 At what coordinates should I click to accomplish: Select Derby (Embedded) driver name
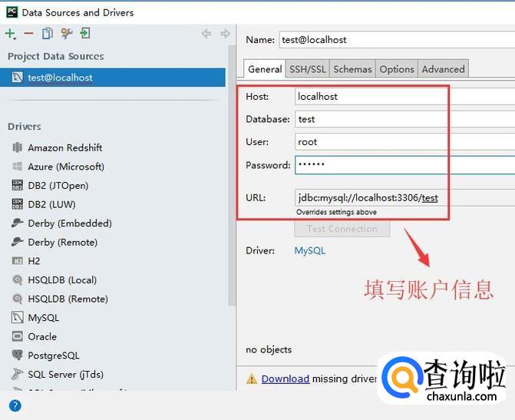(70, 223)
